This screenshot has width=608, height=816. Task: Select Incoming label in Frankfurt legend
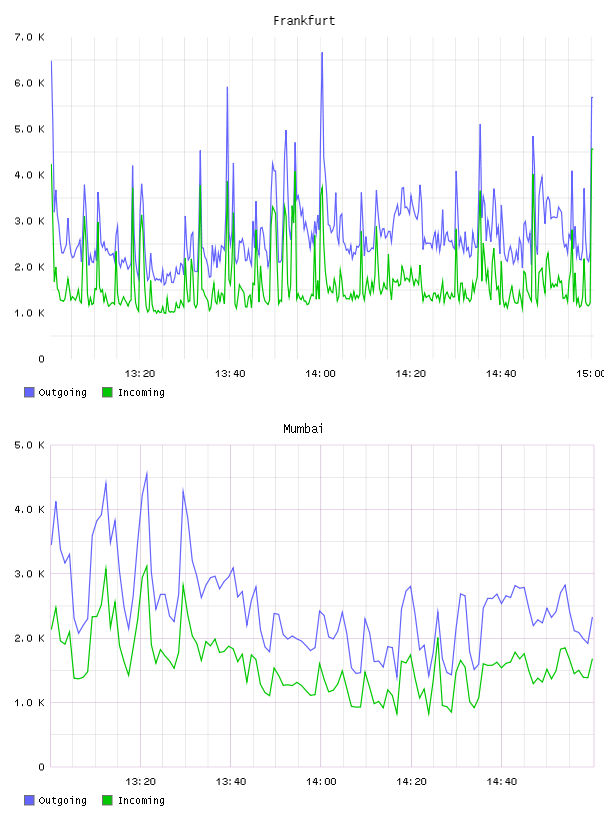pos(141,393)
